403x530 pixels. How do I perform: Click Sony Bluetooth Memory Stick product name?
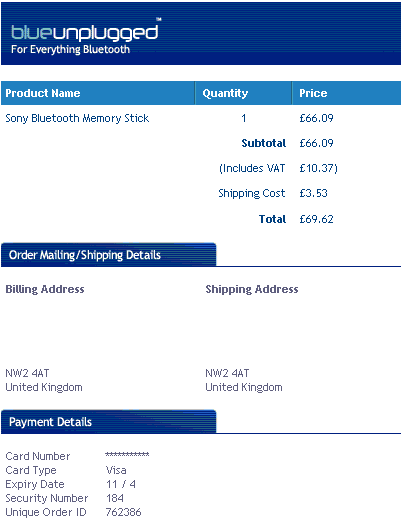pyautogui.click(x=77, y=118)
